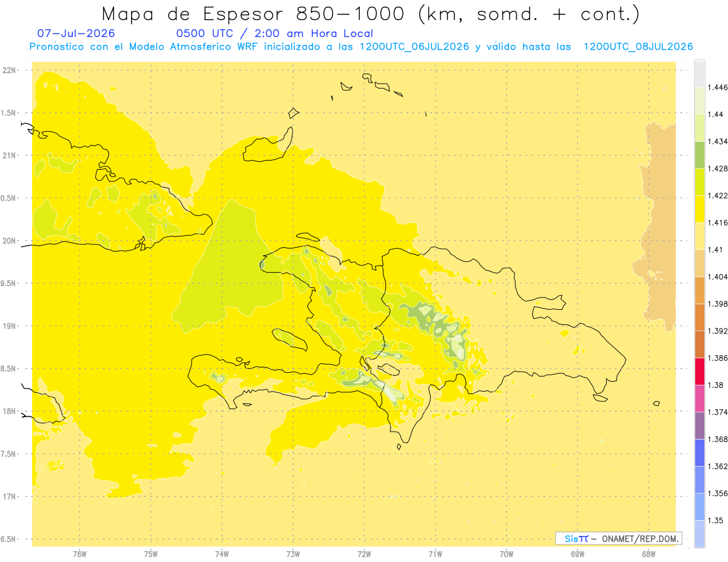Click the colorbar value 1.392

click(x=718, y=331)
